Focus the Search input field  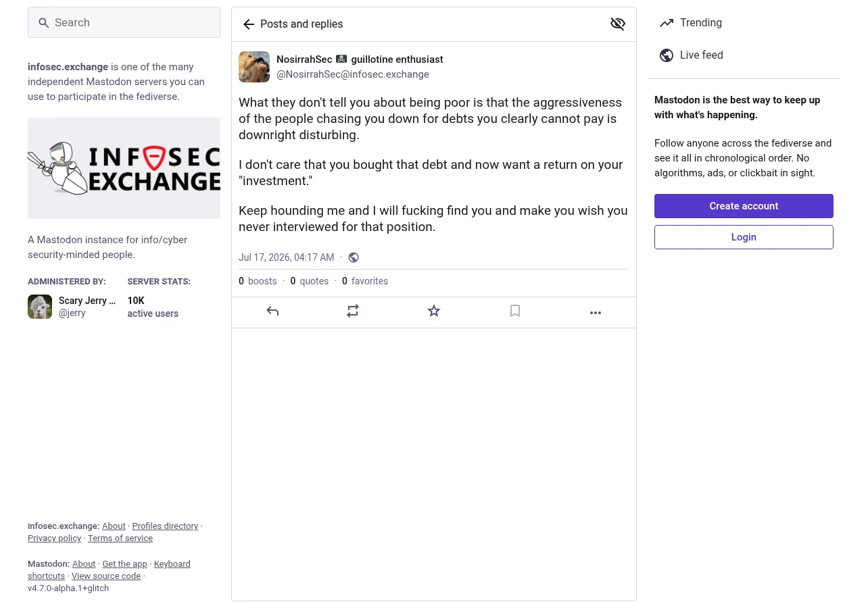coord(124,22)
